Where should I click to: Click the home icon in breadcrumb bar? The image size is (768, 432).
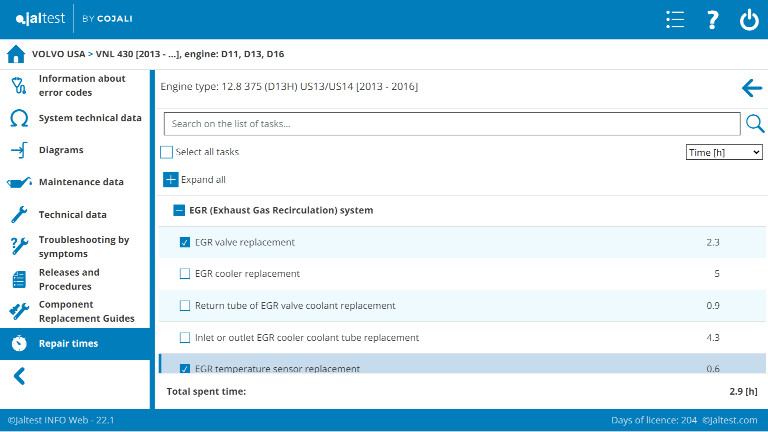(15, 54)
